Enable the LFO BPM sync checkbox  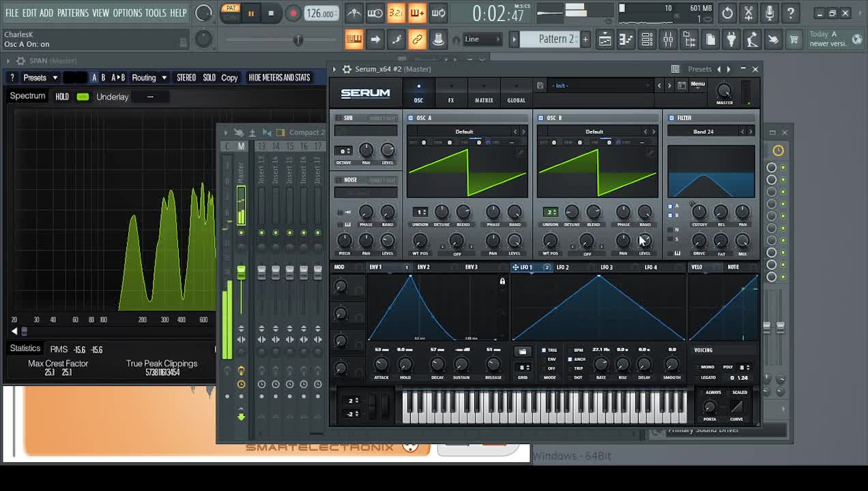tap(570, 350)
